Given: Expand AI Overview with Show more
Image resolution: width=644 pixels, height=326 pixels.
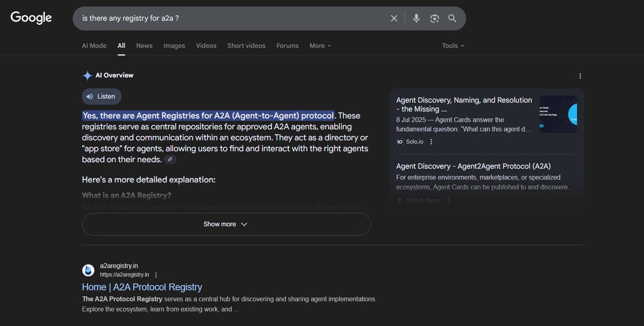Looking at the screenshot, I should pyautogui.click(x=226, y=224).
